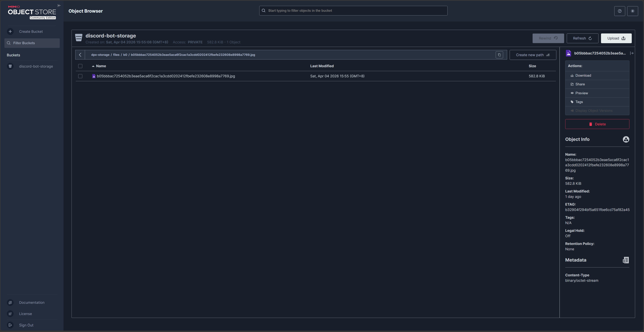Click Object Info inspect icon

[626, 139]
